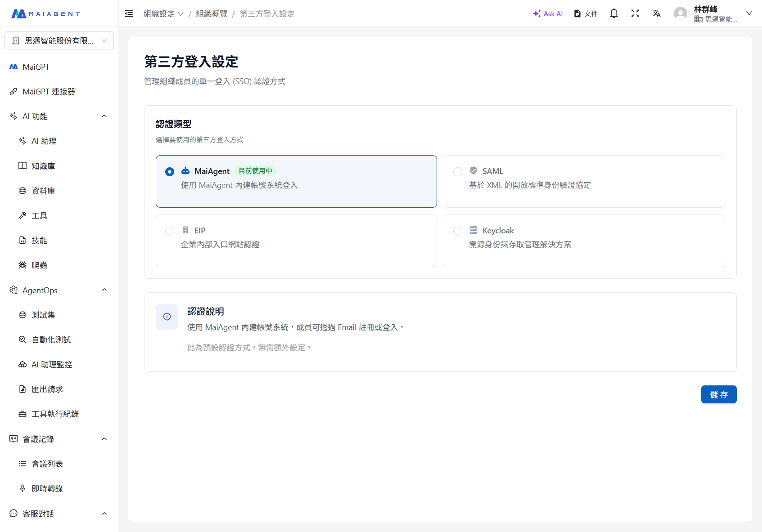Open the Ask AI assistant
This screenshot has height=532, width=762.
(x=547, y=13)
